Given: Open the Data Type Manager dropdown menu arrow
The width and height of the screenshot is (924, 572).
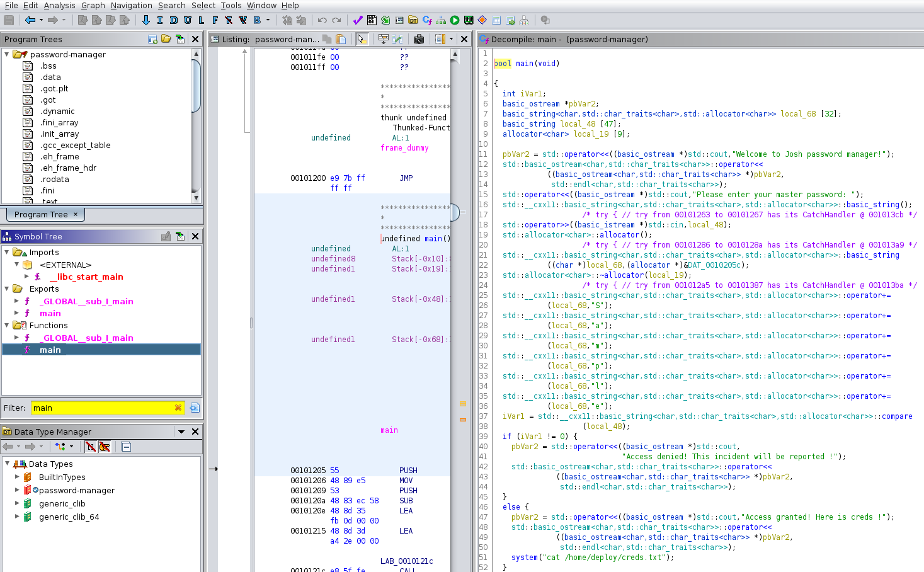Looking at the screenshot, I should (x=181, y=432).
